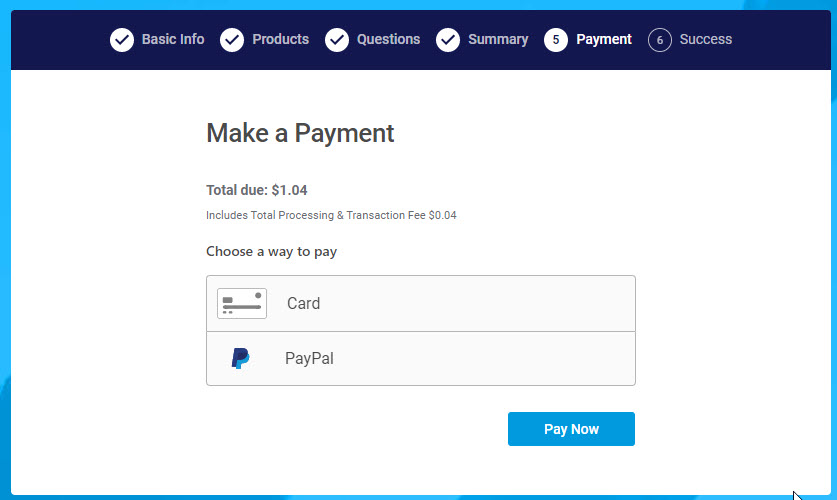The height and width of the screenshot is (500, 837).
Task: Click the Success step label
Action: tap(706, 39)
